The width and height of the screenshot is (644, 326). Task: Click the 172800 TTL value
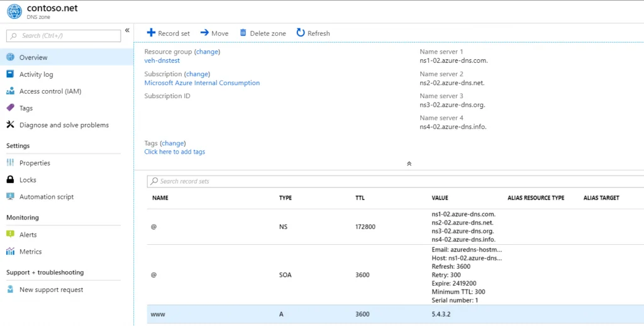tap(365, 227)
